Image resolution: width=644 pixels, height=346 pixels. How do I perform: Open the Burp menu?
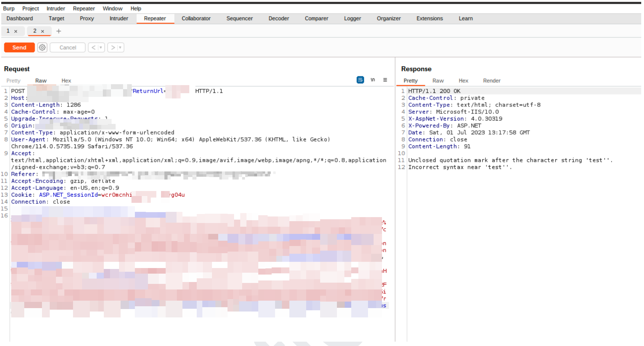tap(9, 8)
